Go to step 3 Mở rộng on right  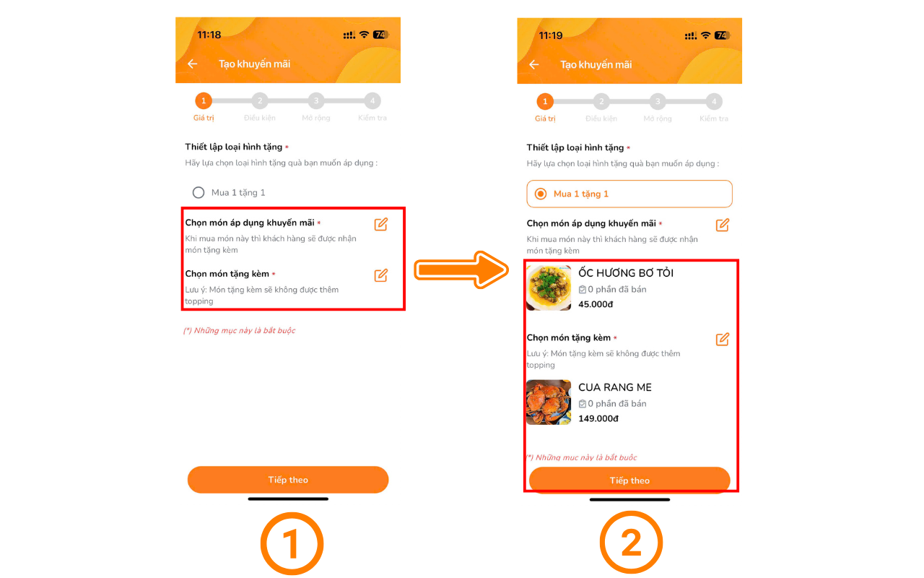(x=657, y=102)
